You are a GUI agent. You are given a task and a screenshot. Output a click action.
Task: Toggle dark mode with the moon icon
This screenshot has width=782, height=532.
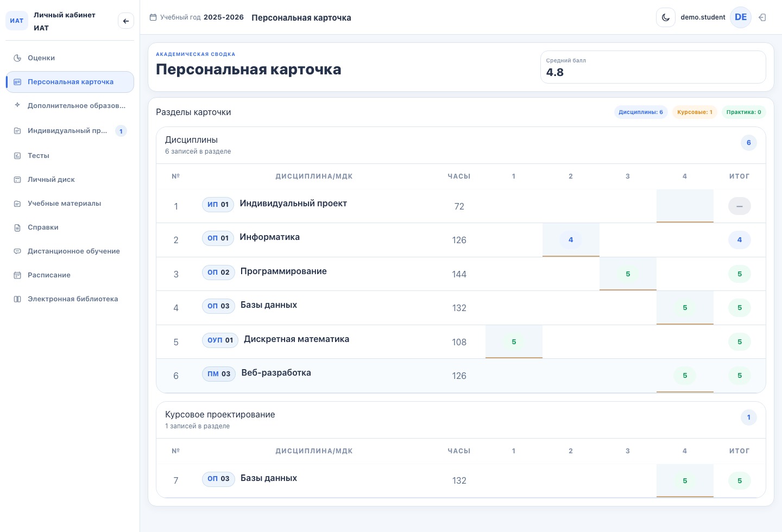click(666, 17)
